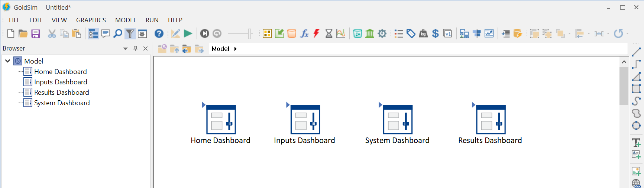Open the bulleted list toolbar icon
Image resolution: width=644 pixels, height=188 pixels.
coord(399,34)
